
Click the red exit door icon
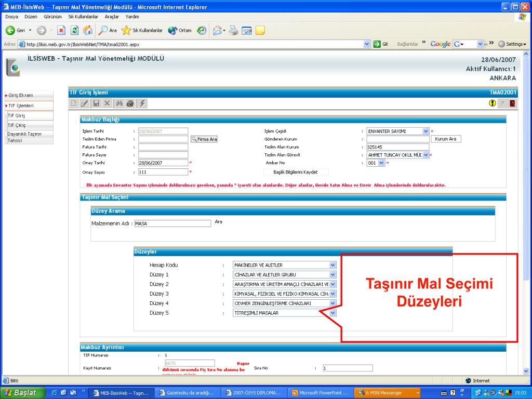point(512,103)
